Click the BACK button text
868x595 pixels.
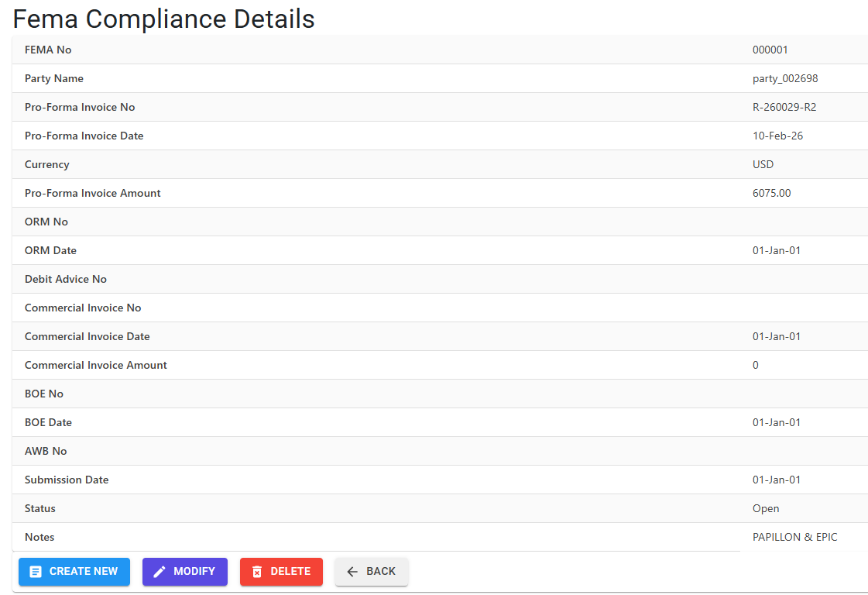click(x=381, y=571)
